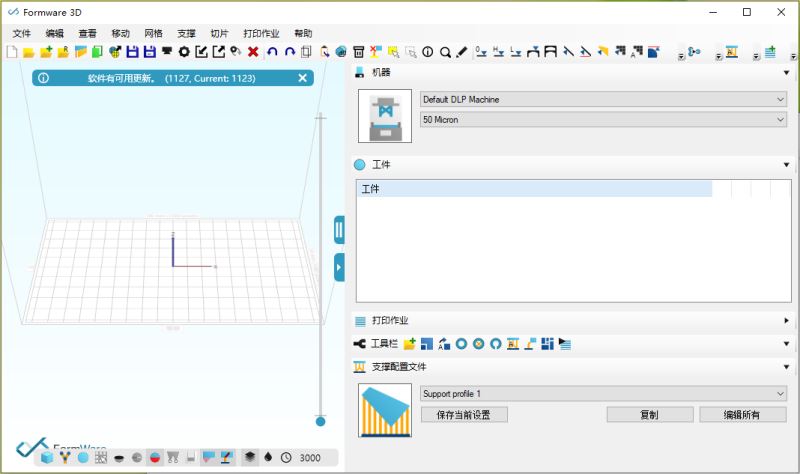
Task: Toggle the wireframe grid display
Action: pyautogui.click(x=101, y=458)
